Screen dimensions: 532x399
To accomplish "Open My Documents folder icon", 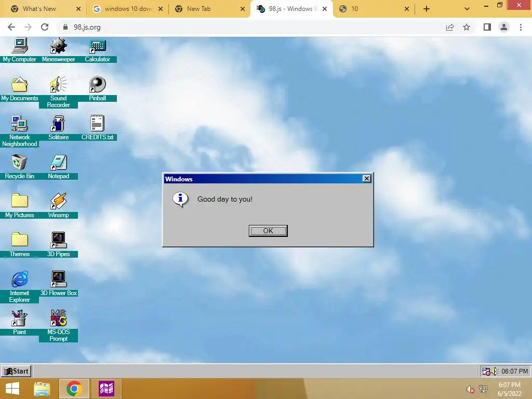I will click(x=19, y=89).
